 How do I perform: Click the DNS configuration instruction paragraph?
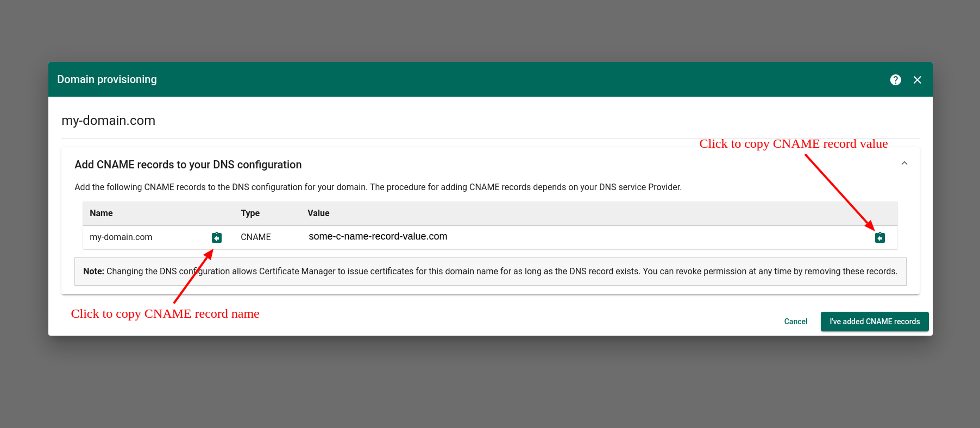tap(378, 187)
